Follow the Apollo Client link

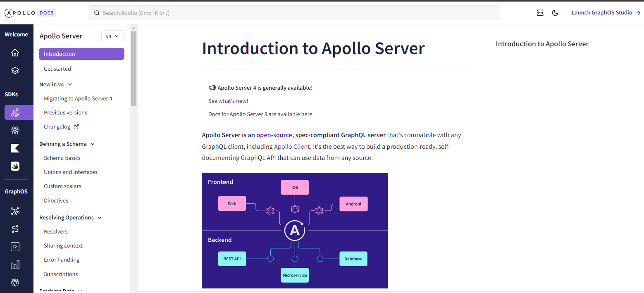pyautogui.click(x=292, y=146)
